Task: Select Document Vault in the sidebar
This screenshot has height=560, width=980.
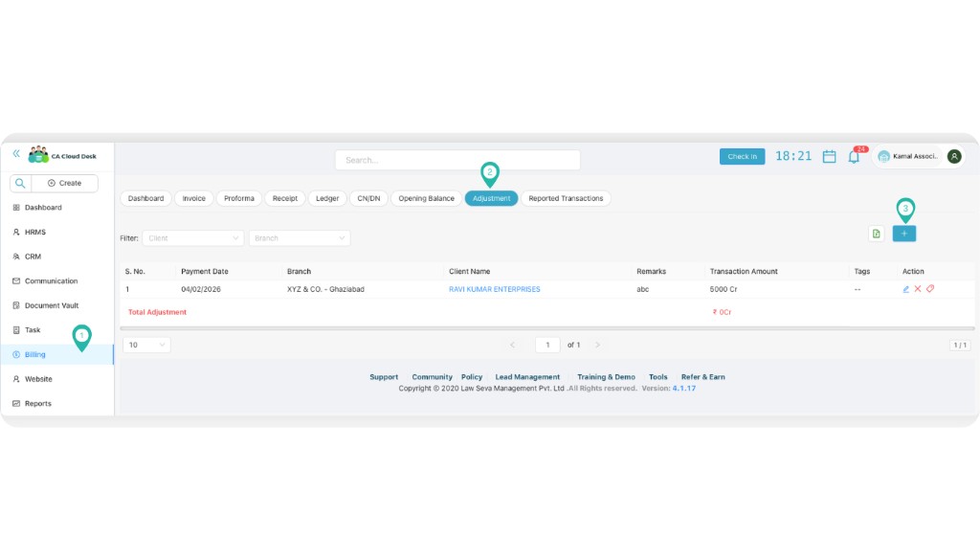Action: [51, 305]
